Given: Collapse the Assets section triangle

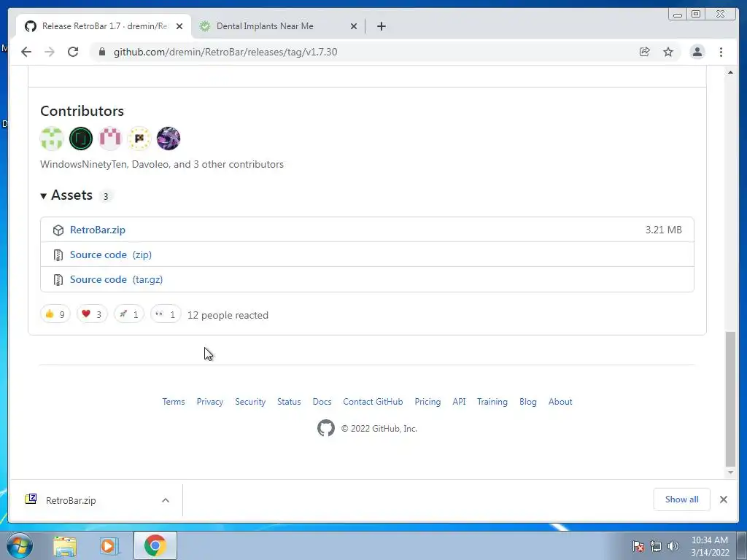Looking at the screenshot, I should [43, 195].
